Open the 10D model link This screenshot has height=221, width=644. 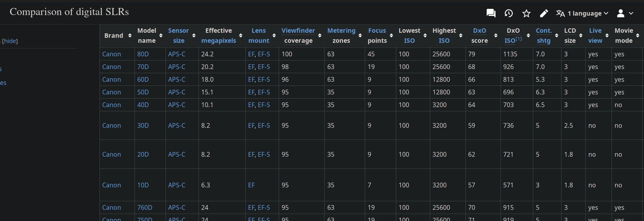click(143, 185)
